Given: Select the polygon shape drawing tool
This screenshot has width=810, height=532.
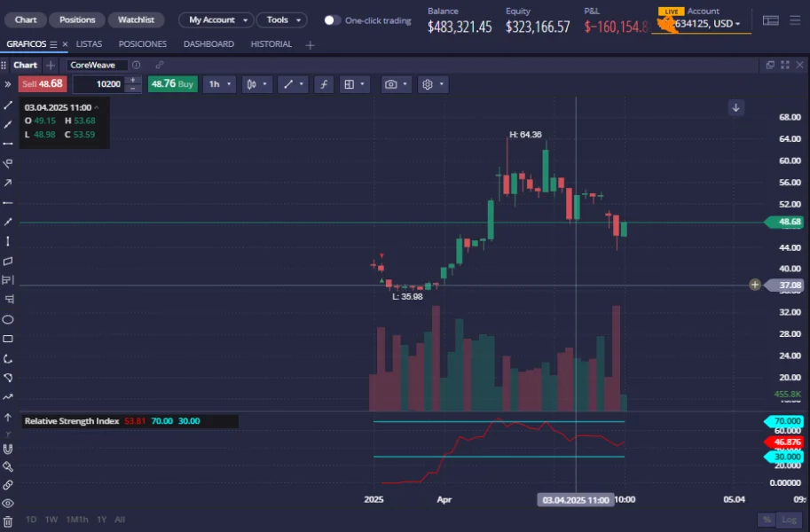Looking at the screenshot, I should tap(8, 378).
